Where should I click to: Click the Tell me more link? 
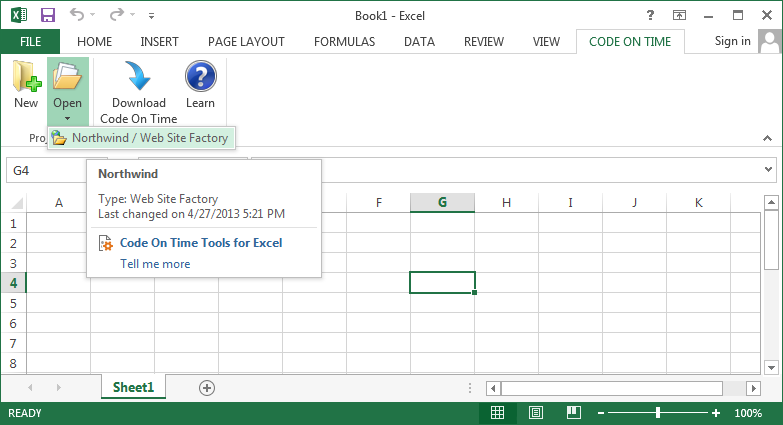pos(155,264)
